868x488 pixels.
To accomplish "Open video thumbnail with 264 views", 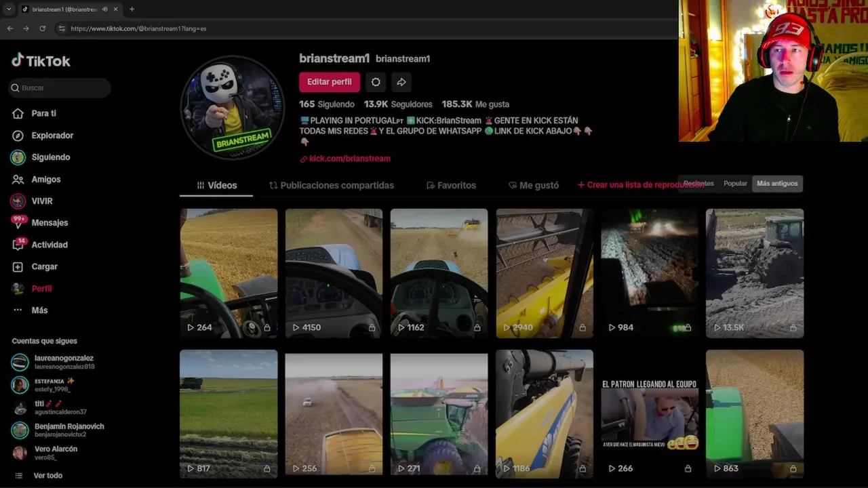I will [x=229, y=273].
